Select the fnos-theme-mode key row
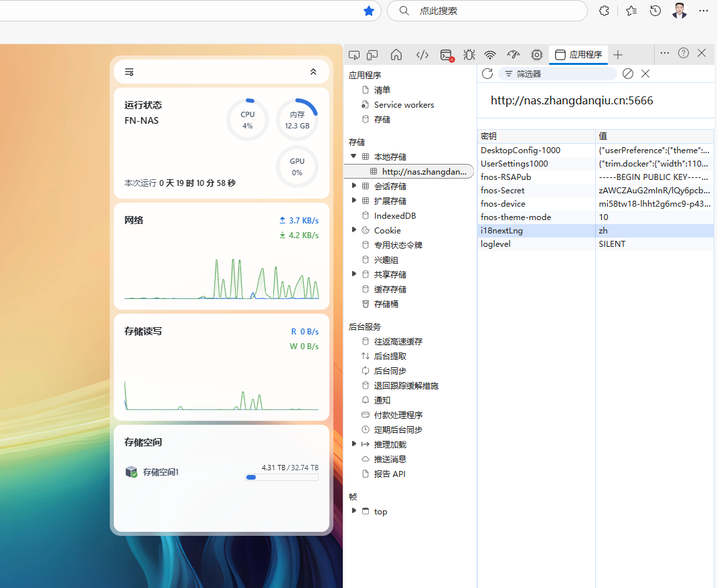The height and width of the screenshot is (588, 717). pos(515,217)
